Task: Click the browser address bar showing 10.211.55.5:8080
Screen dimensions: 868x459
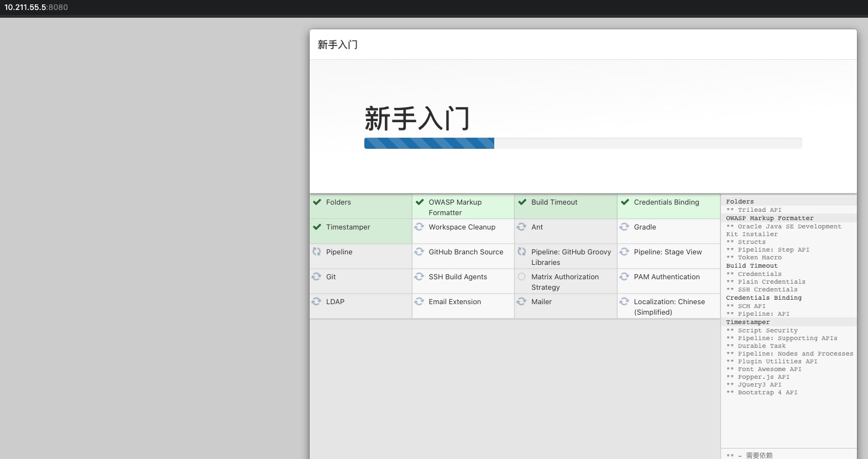Action: (x=36, y=8)
